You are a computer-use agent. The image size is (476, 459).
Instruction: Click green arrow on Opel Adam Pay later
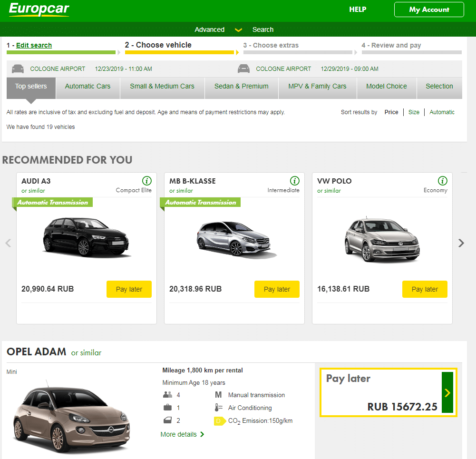[x=447, y=392]
